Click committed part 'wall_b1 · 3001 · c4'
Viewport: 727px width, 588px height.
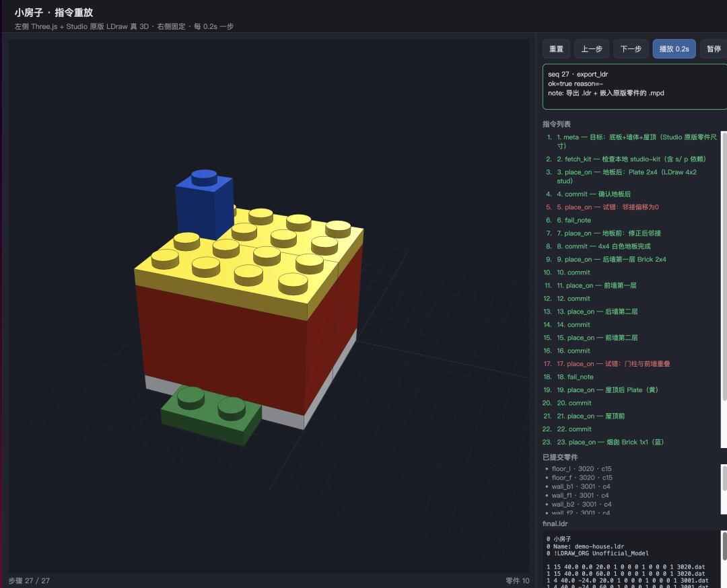pyautogui.click(x=581, y=486)
